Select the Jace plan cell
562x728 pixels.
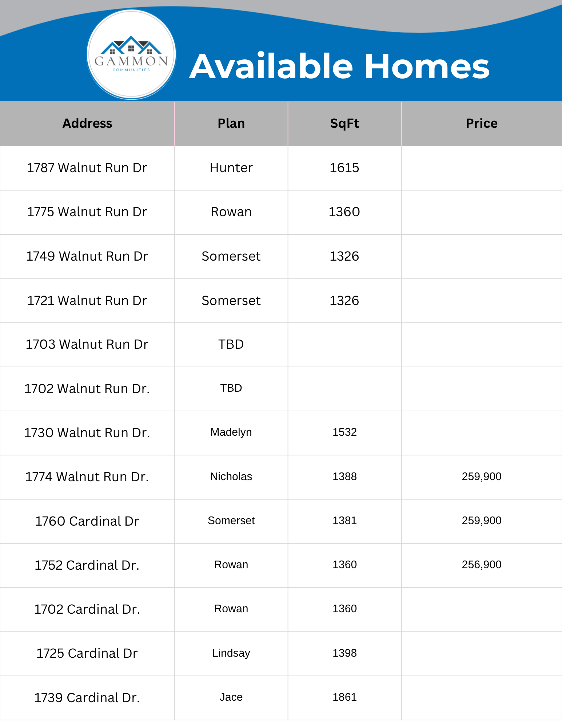click(231, 697)
